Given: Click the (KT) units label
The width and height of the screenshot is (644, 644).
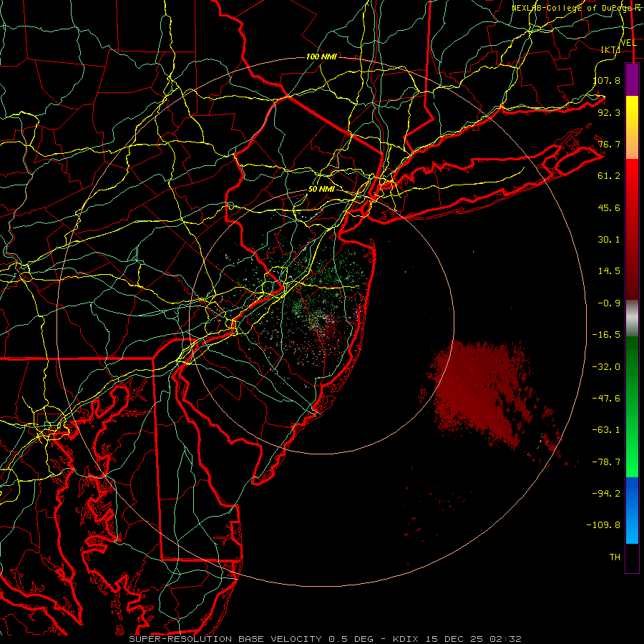Looking at the screenshot, I should pos(611,49).
